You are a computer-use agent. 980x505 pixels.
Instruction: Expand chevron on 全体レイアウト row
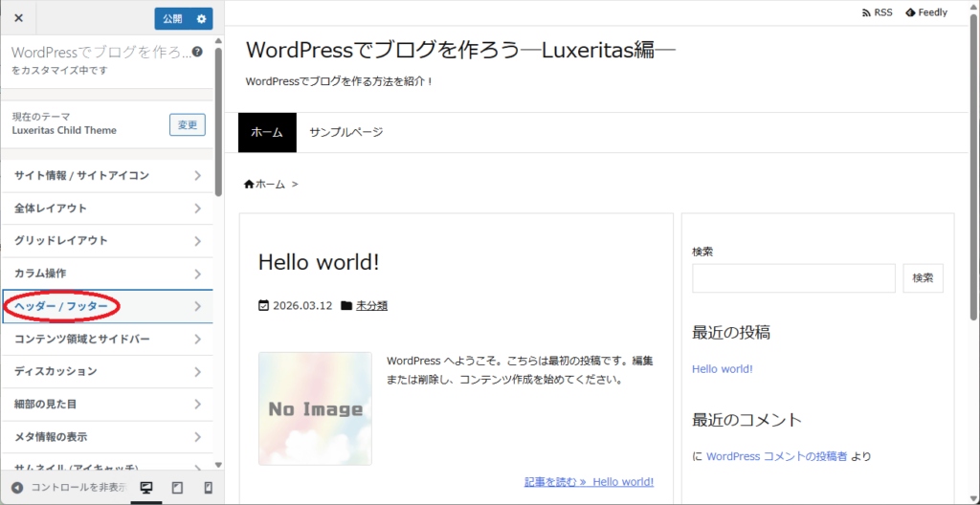tap(197, 209)
